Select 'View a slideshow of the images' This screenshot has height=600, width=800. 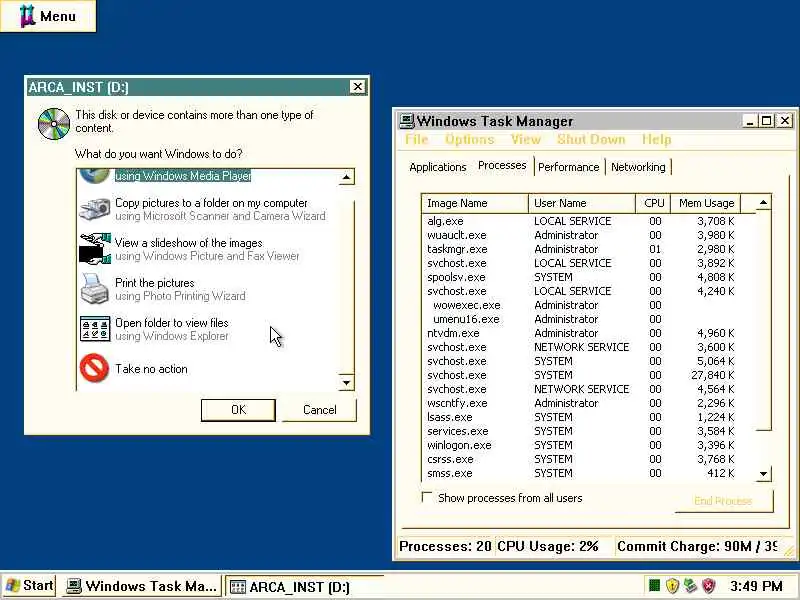point(189,243)
